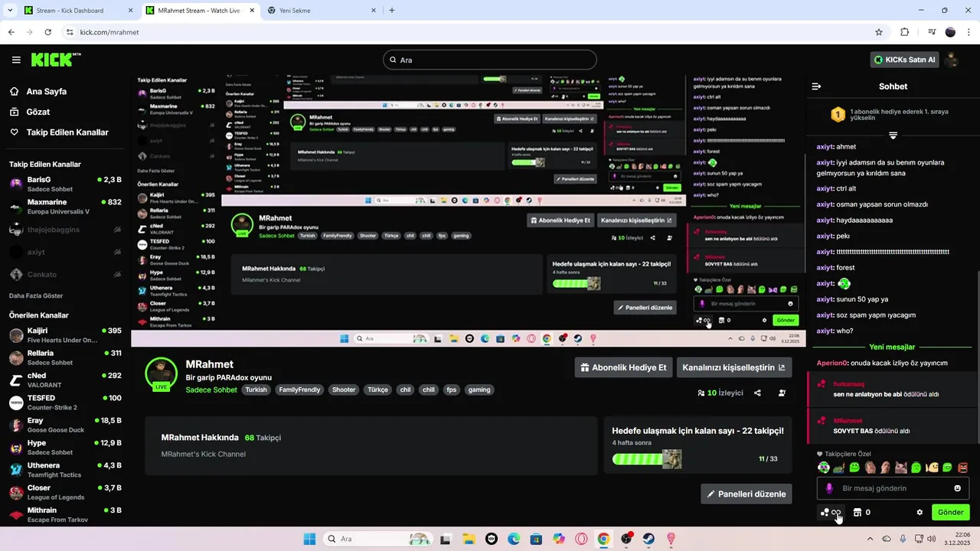Click the channel points infinity icon
The width and height of the screenshot is (980, 551).
(831, 513)
